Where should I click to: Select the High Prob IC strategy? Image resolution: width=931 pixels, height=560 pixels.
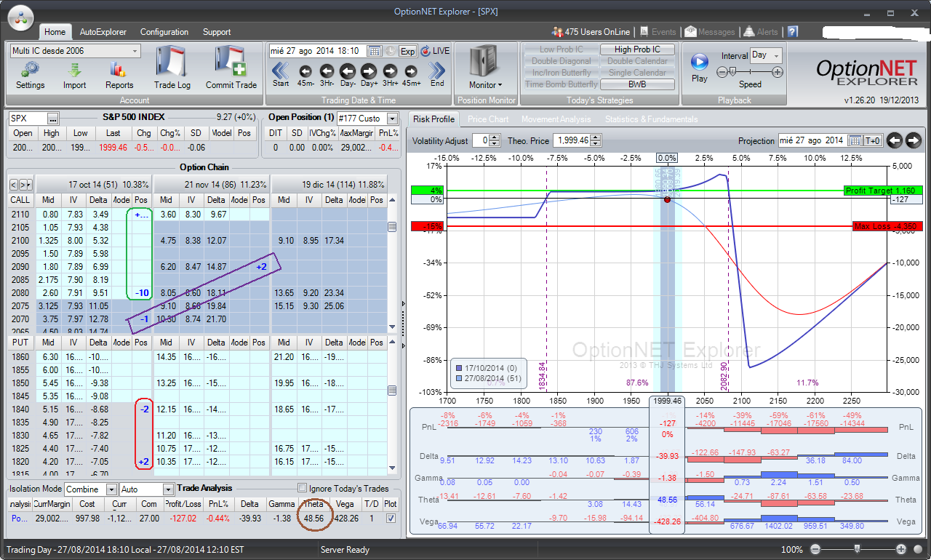point(637,49)
